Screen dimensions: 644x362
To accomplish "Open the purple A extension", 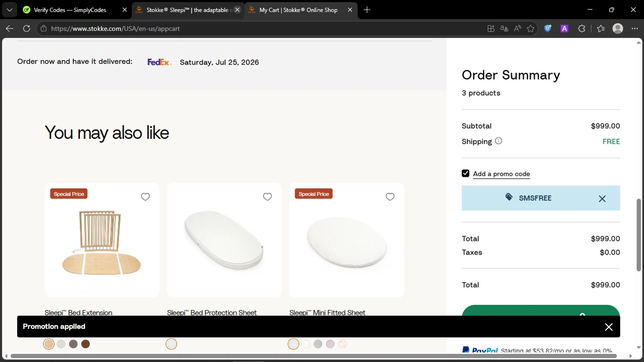I will pos(565,28).
